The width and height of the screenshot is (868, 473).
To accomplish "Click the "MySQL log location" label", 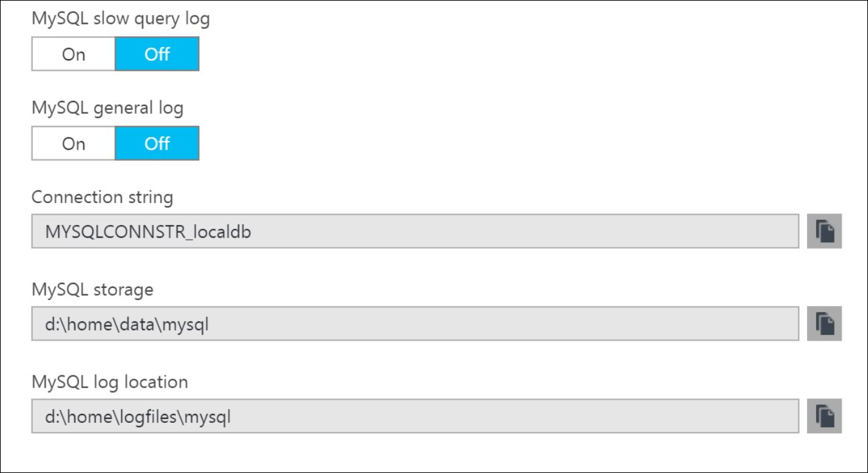I will (x=110, y=382).
